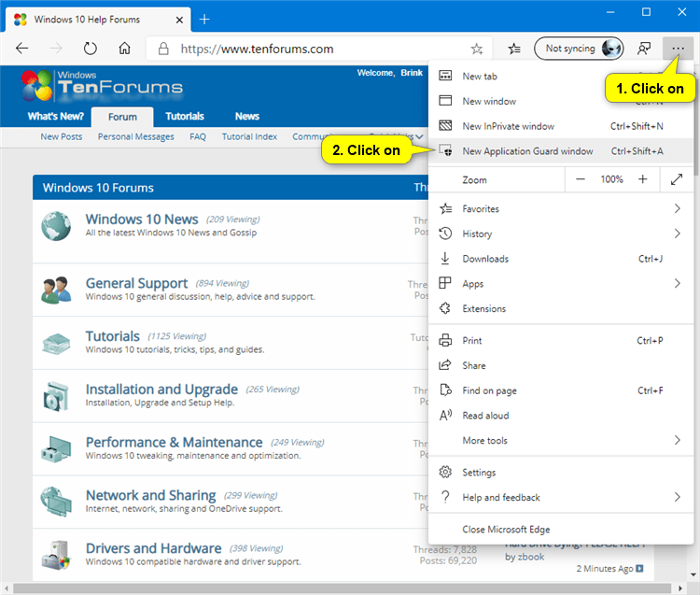
Task: Choose Read aloud option
Action: [x=561, y=416]
